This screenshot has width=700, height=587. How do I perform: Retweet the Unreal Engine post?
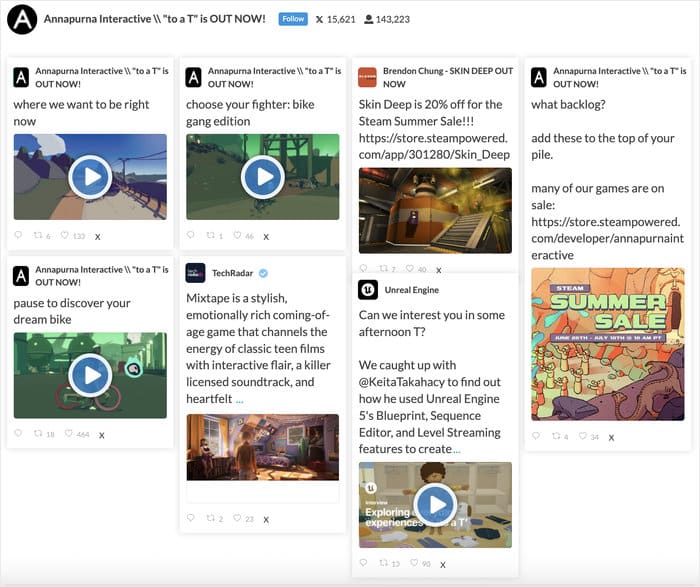(383, 562)
